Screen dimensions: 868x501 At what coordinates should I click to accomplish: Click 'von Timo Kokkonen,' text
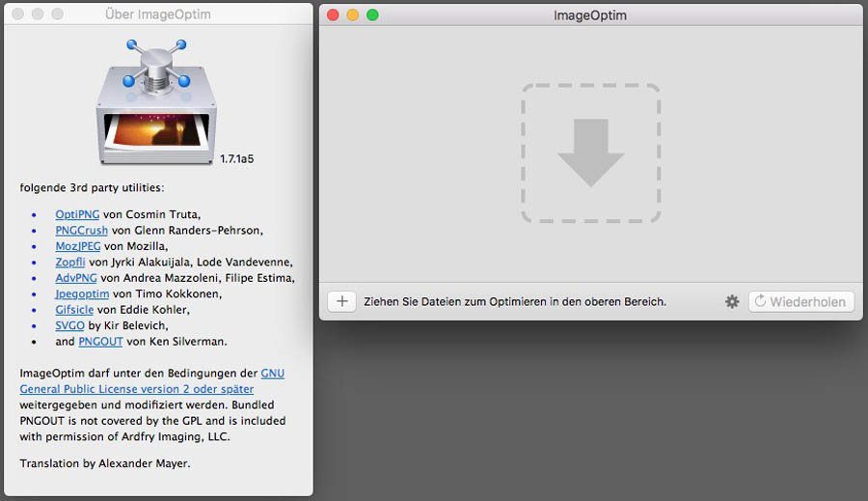point(167,294)
